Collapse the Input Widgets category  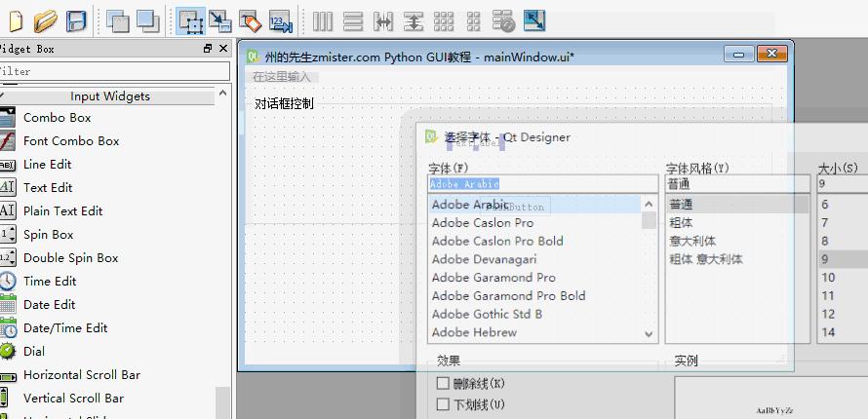108,96
